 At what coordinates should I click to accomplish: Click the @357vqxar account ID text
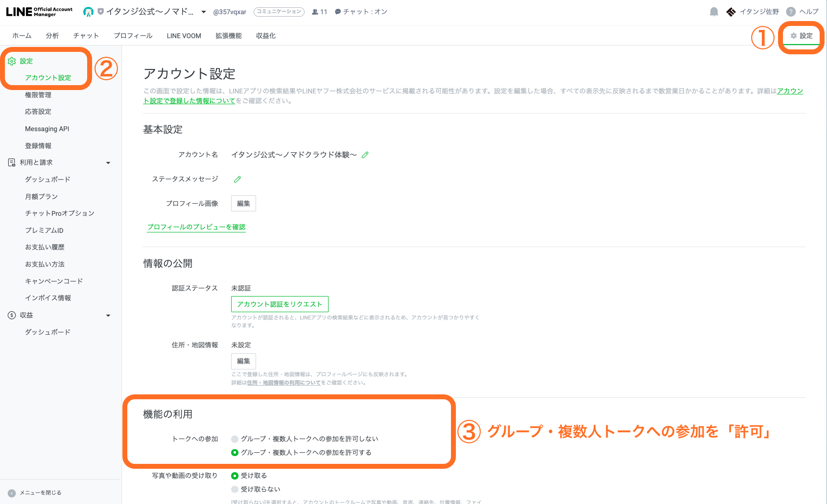(x=230, y=12)
